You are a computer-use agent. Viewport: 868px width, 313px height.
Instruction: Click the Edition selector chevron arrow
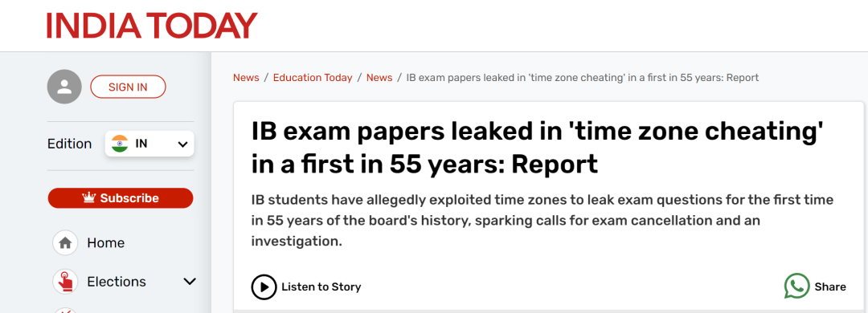tap(182, 144)
